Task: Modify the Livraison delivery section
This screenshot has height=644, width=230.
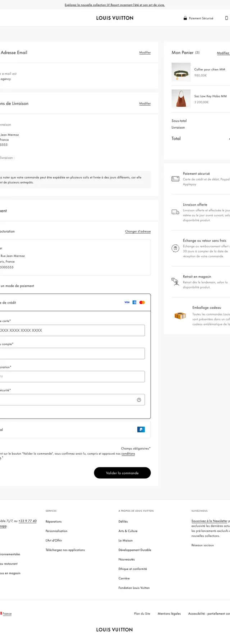Action: (145, 103)
